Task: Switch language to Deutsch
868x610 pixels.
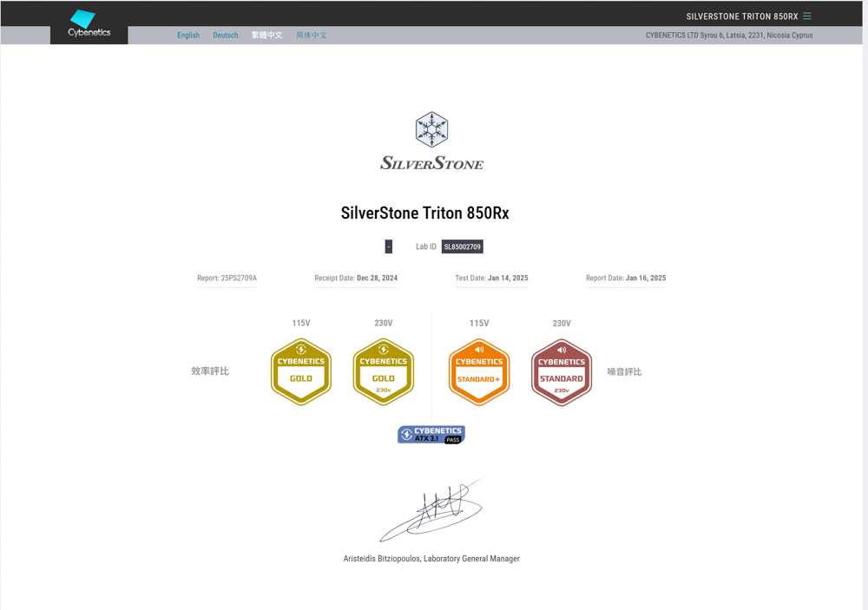Action: tap(226, 35)
